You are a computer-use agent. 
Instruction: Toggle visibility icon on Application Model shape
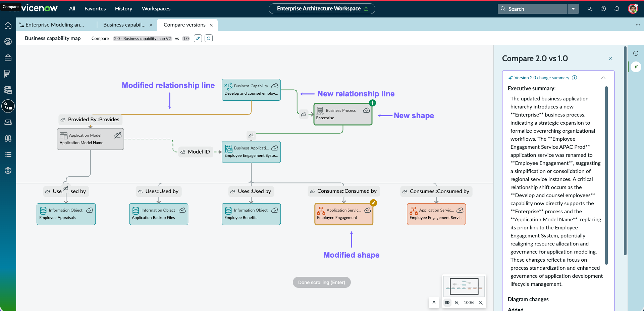(x=118, y=135)
